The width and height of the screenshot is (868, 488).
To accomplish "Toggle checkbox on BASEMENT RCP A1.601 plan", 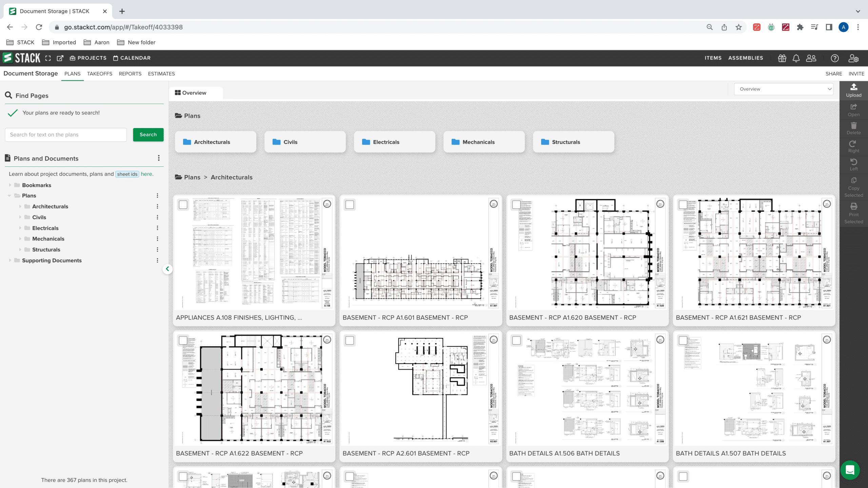I will [x=349, y=204].
